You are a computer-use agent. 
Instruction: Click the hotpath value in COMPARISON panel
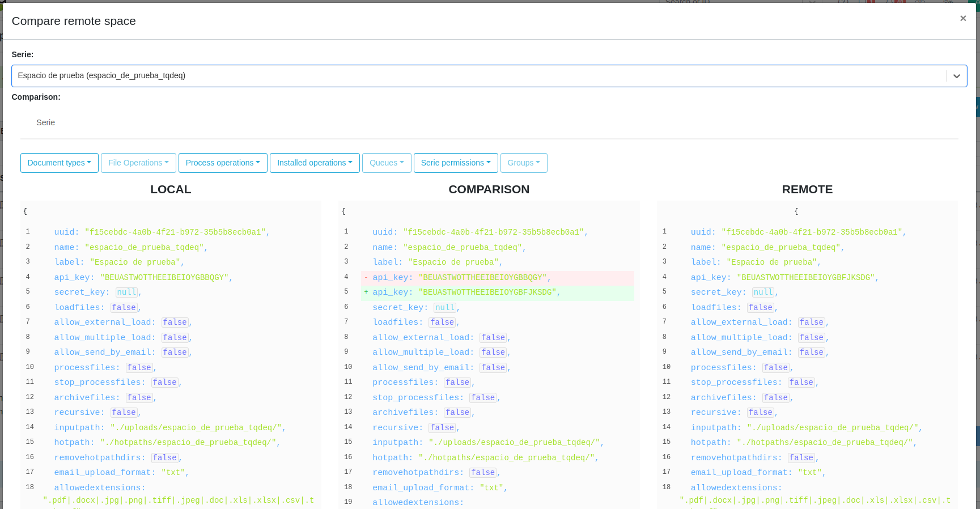(x=506, y=458)
